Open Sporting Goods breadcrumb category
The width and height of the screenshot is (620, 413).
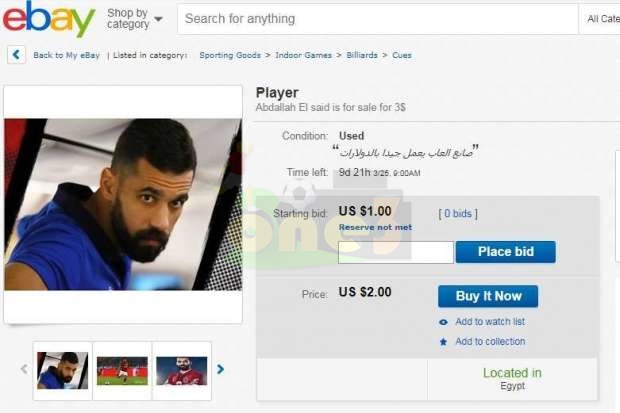[230, 55]
